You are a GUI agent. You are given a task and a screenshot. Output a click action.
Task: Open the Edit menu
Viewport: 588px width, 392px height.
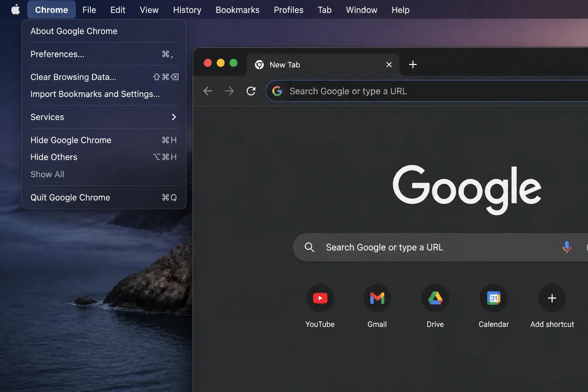[118, 10]
